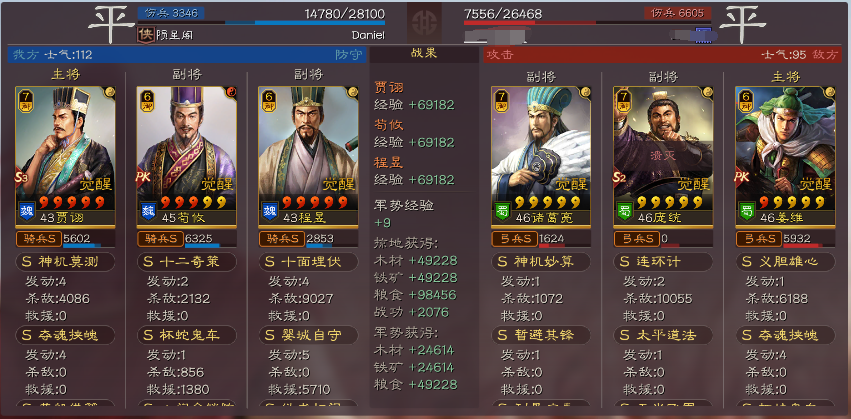Click the blue 14780/28100 troop strength bar
The image size is (851, 419).
click(262, 23)
